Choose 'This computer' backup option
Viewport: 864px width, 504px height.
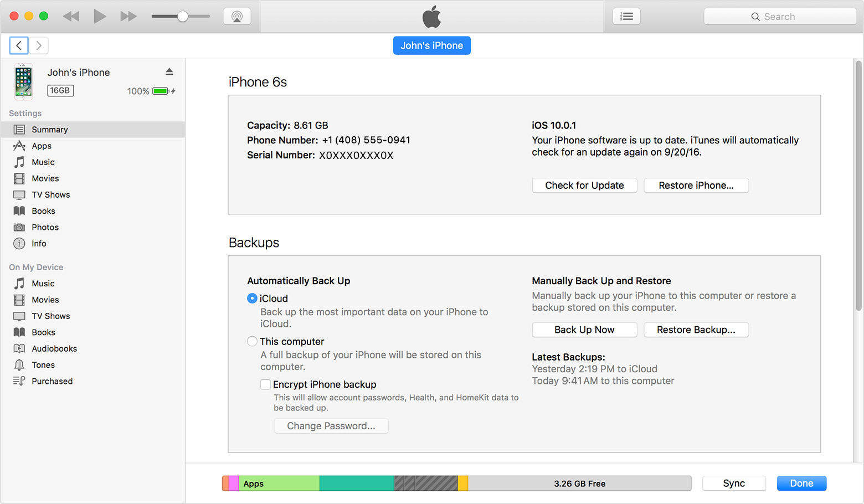pyautogui.click(x=252, y=341)
